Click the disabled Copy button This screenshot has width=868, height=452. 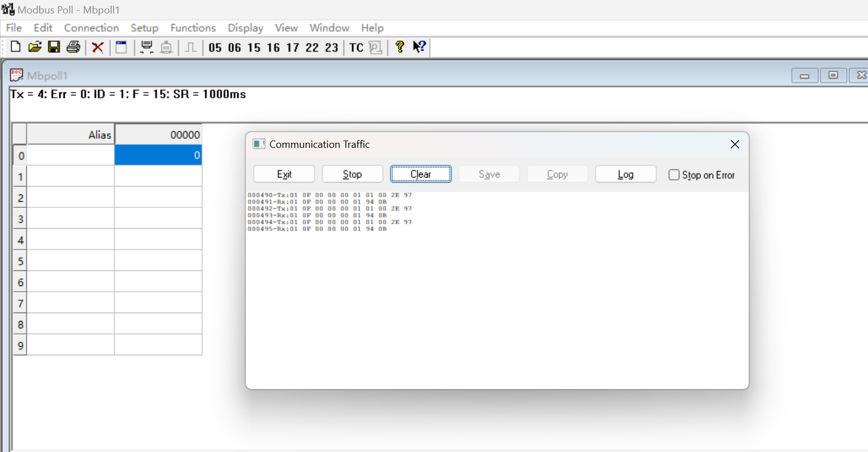[557, 174]
